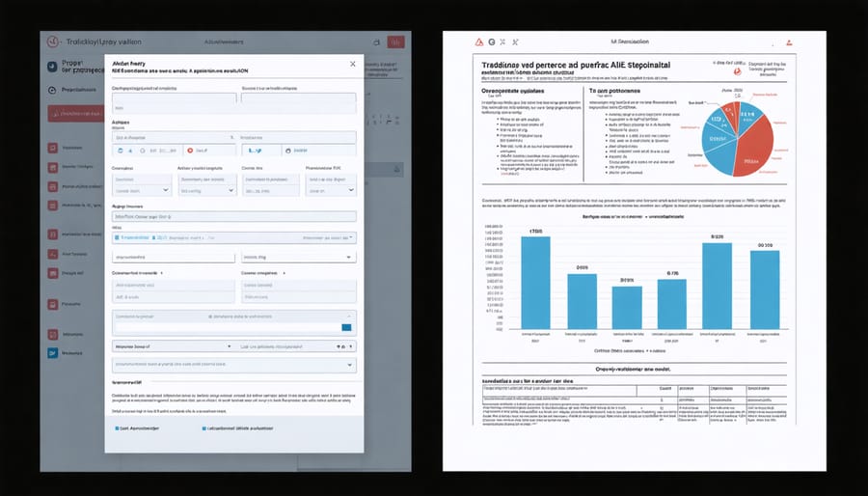Toggle the small checkbox in the middle dialog panel

pyautogui.click(x=209, y=317)
